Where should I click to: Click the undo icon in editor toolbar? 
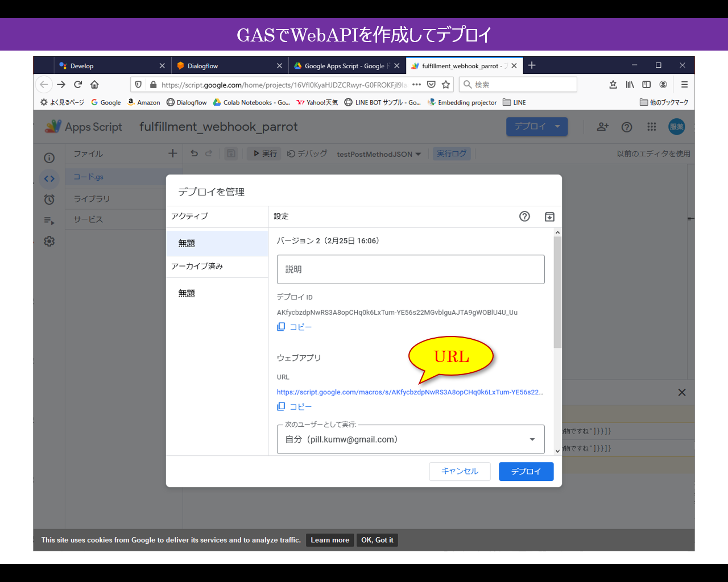[195, 153]
